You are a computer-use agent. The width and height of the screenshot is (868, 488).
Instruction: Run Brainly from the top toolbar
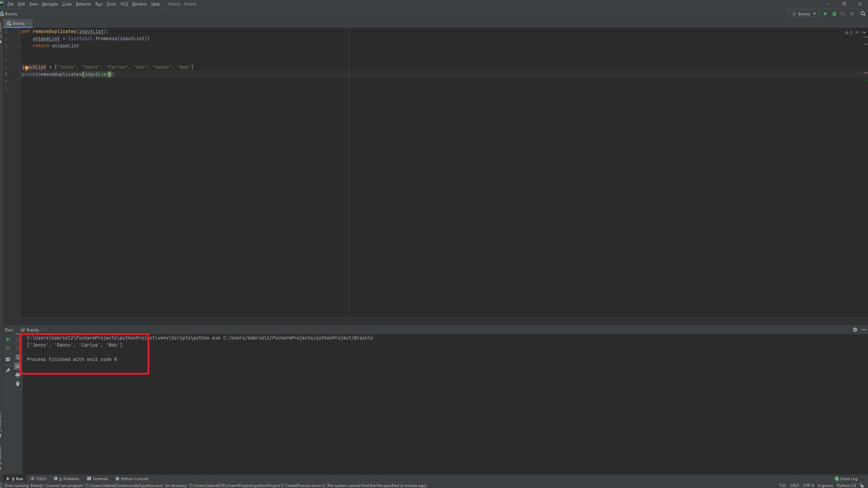[x=825, y=14]
